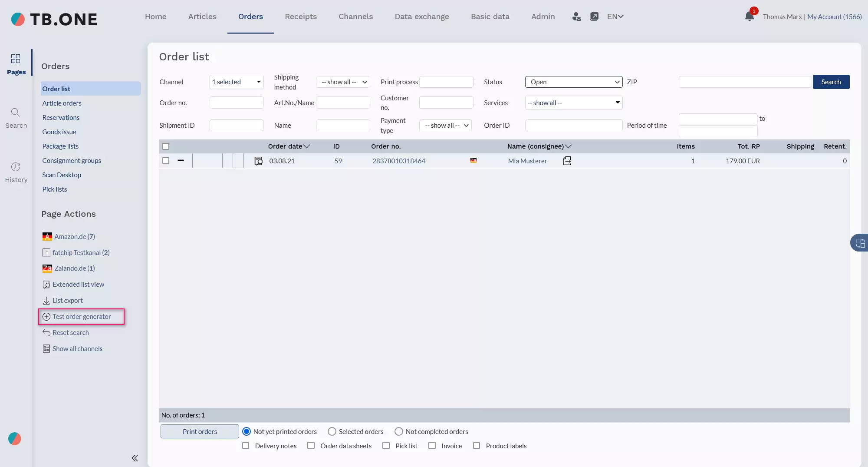
Task: Open the EN language selector
Action: 615,17
